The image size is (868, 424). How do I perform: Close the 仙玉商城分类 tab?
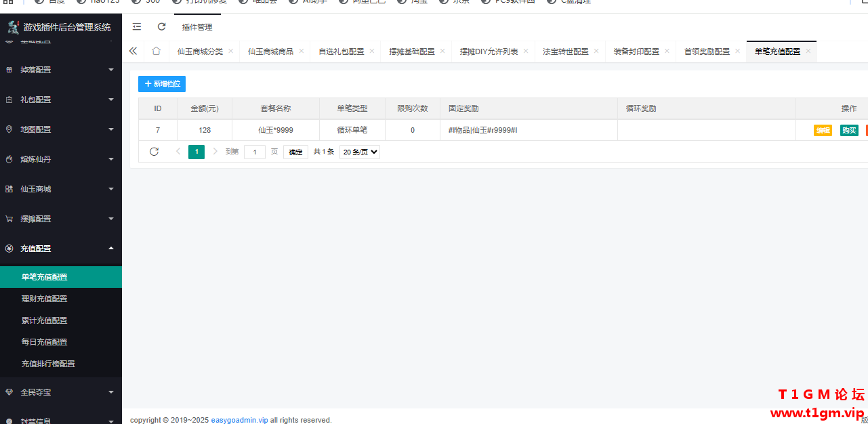click(230, 51)
